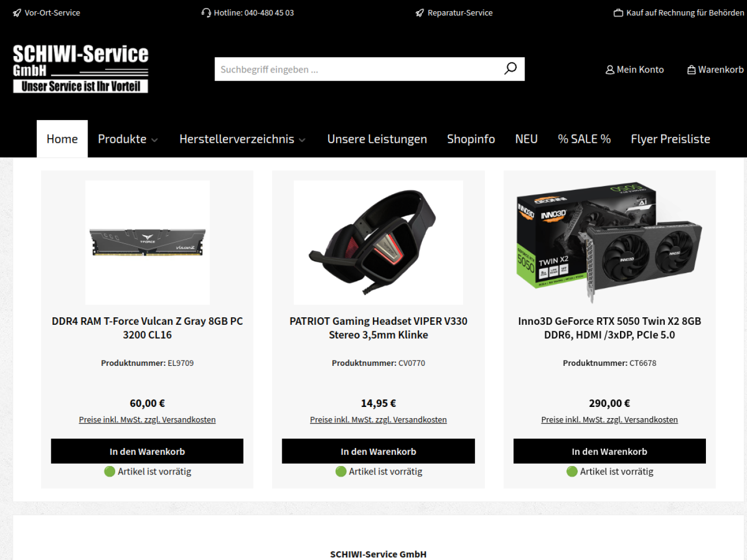
Task: Open Mein Konto link
Action: (634, 70)
